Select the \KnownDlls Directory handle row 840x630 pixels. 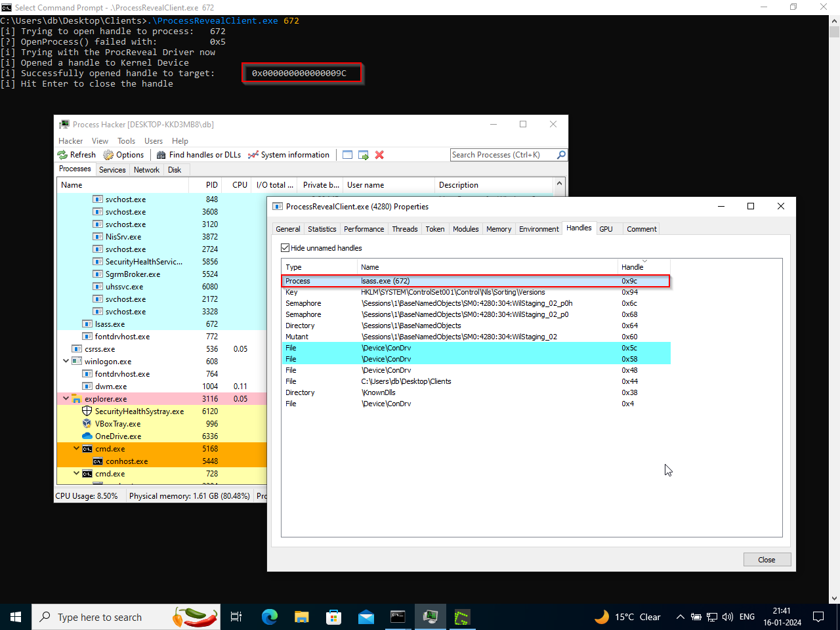tap(476, 392)
